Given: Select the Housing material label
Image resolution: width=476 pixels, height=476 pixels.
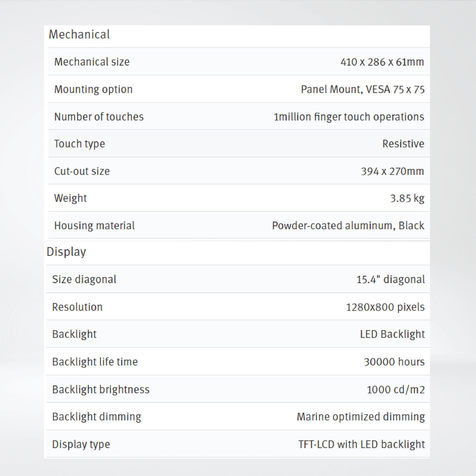Looking at the screenshot, I should pyautogui.click(x=94, y=225).
